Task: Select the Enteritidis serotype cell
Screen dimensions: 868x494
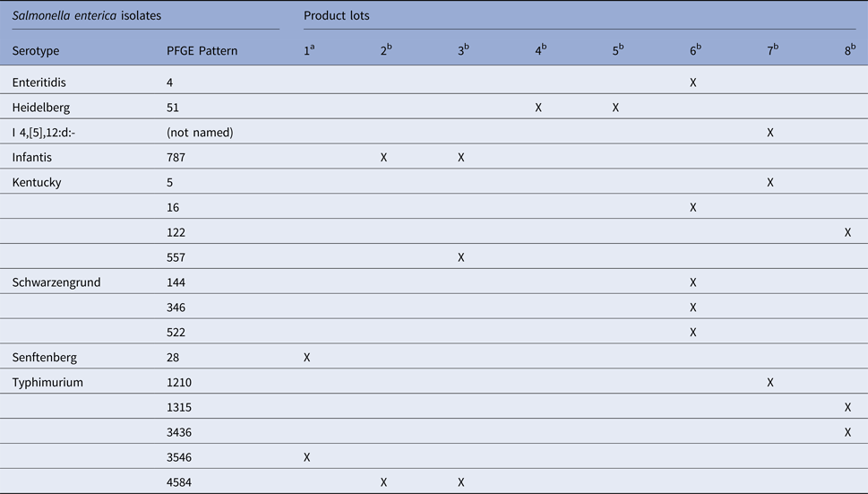Action: [39, 82]
